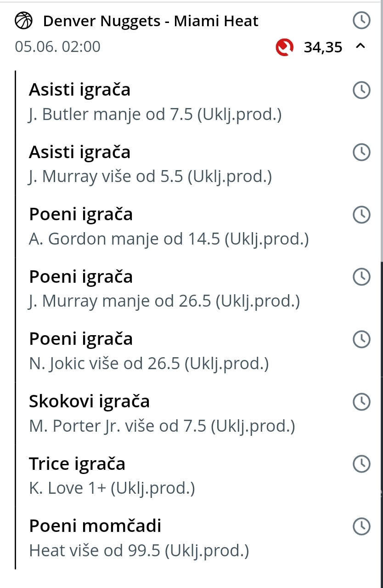This screenshot has width=383, height=588.
Task: Click the match date 05.06. 02:00
Action: (x=58, y=47)
